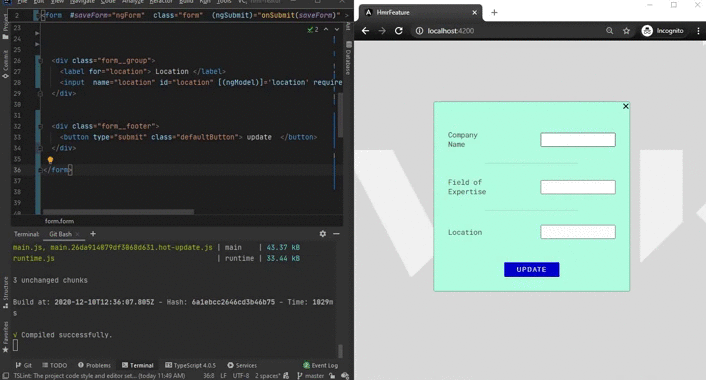The width and height of the screenshot is (706, 380).
Task: Click the zoom magnifier in address bar
Action: pyautogui.click(x=609, y=31)
